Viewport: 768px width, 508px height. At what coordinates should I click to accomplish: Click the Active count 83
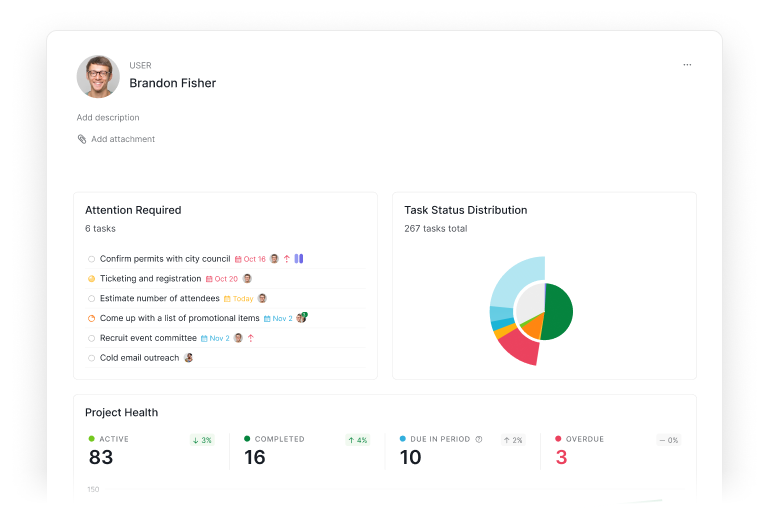101,457
